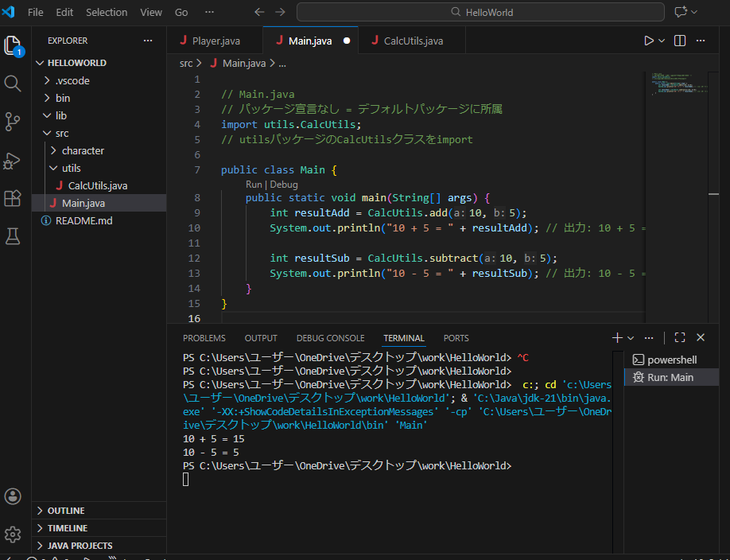Image resolution: width=730 pixels, height=560 pixels.
Task: Expand the OUTLINE section
Action: pos(66,511)
